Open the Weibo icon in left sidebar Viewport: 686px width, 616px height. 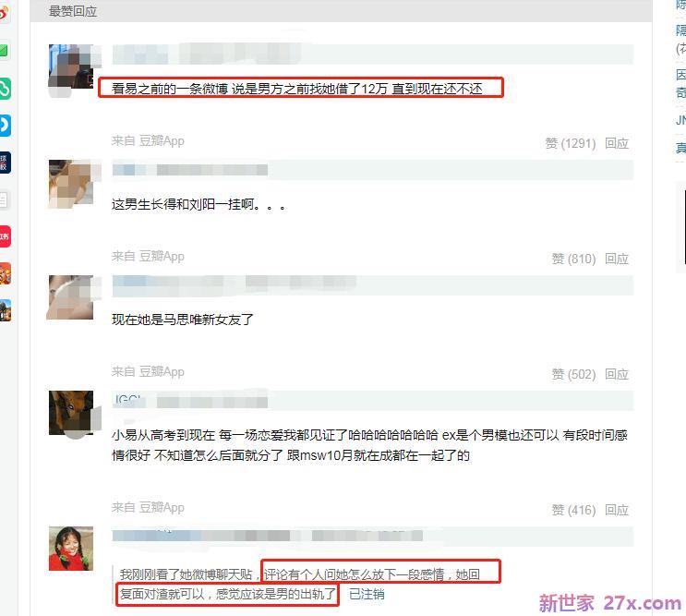[x=4, y=13]
